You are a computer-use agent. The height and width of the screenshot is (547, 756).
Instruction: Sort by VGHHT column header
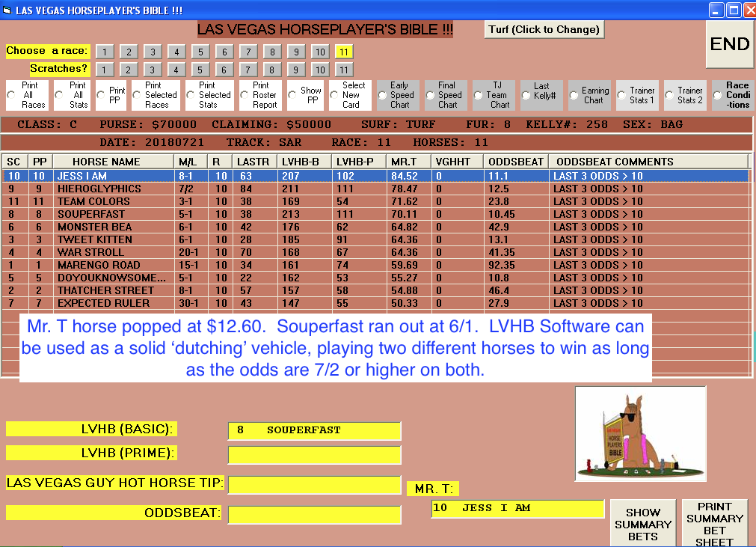click(x=457, y=162)
